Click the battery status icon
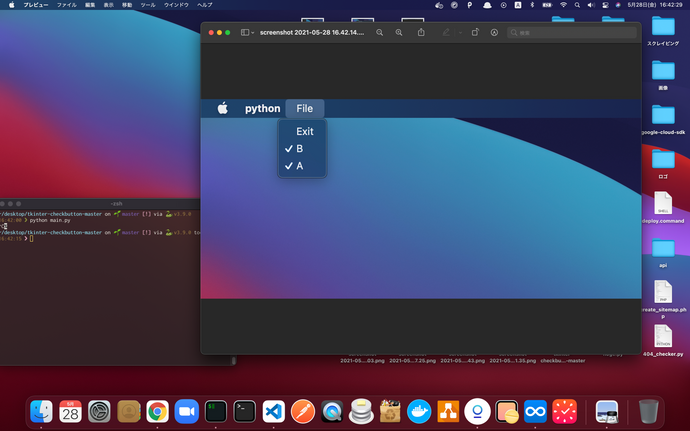Screen dimensions: 690x431 [547, 5]
